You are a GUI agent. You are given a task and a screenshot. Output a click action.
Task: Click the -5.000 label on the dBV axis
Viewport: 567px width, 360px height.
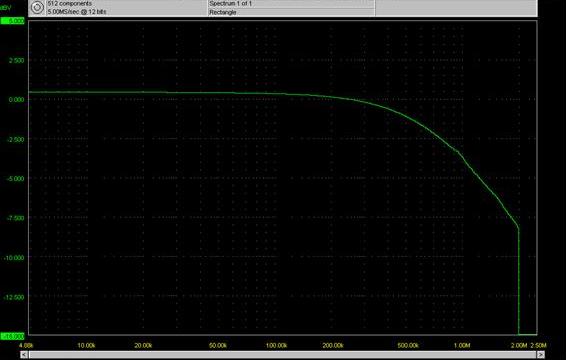[x=16, y=179]
